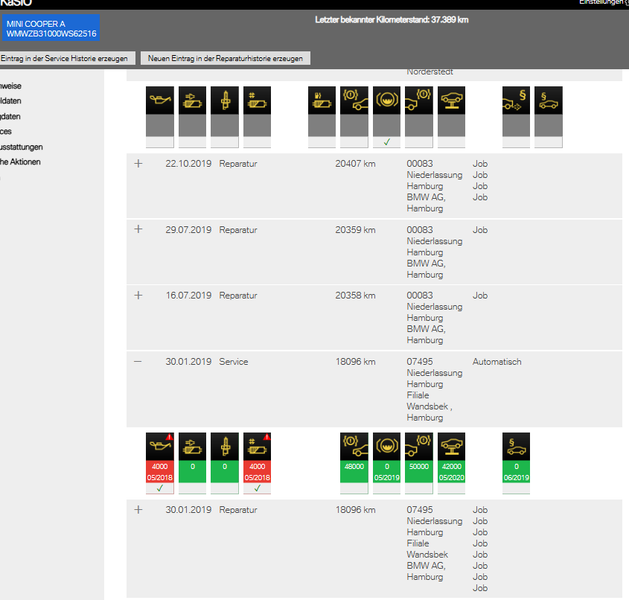This screenshot has width=629, height=600.
Task: Untick the checkbox under red 4000 oil status
Action: [x=160, y=488]
